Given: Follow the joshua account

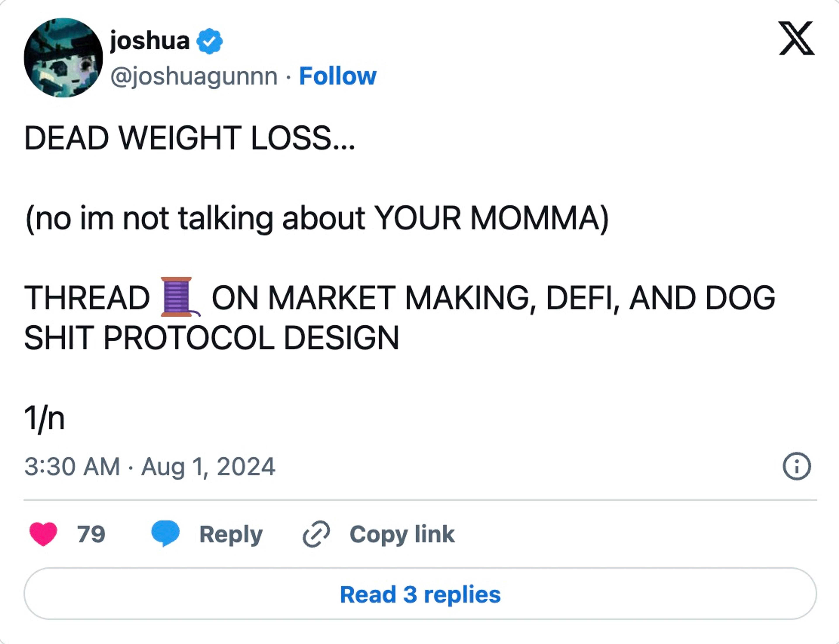Looking at the screenshot, I should (x=337, y=76).
